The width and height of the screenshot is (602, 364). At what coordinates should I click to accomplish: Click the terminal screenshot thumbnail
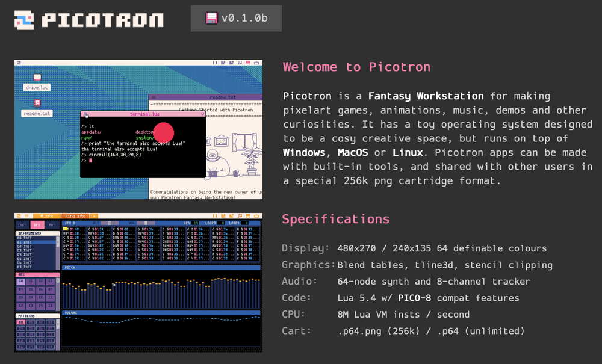pyautogui.click(x=138, y=129)
